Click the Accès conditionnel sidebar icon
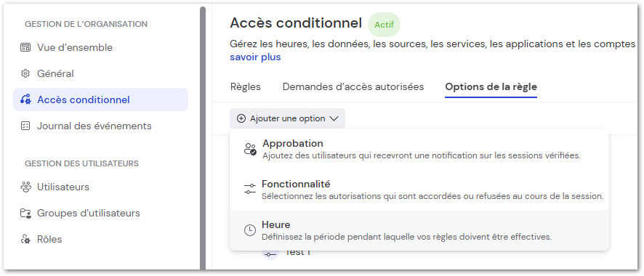Screen dimensions: 644x276 tap(25, 100)
